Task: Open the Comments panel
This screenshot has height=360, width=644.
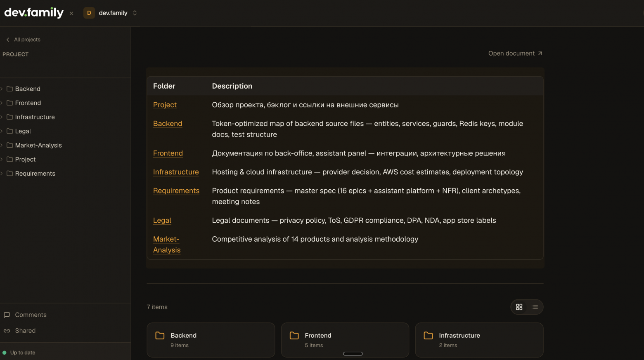Action: (25, 315)
